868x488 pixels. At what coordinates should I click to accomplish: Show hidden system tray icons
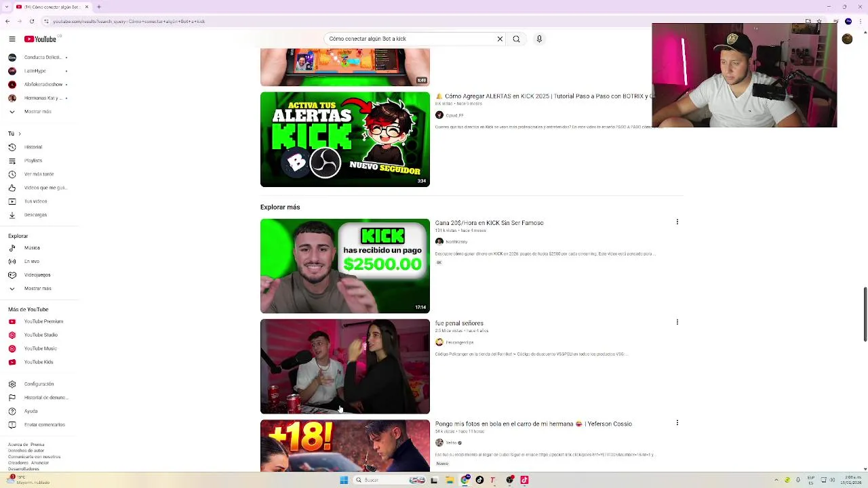click(x=777, y=480)
